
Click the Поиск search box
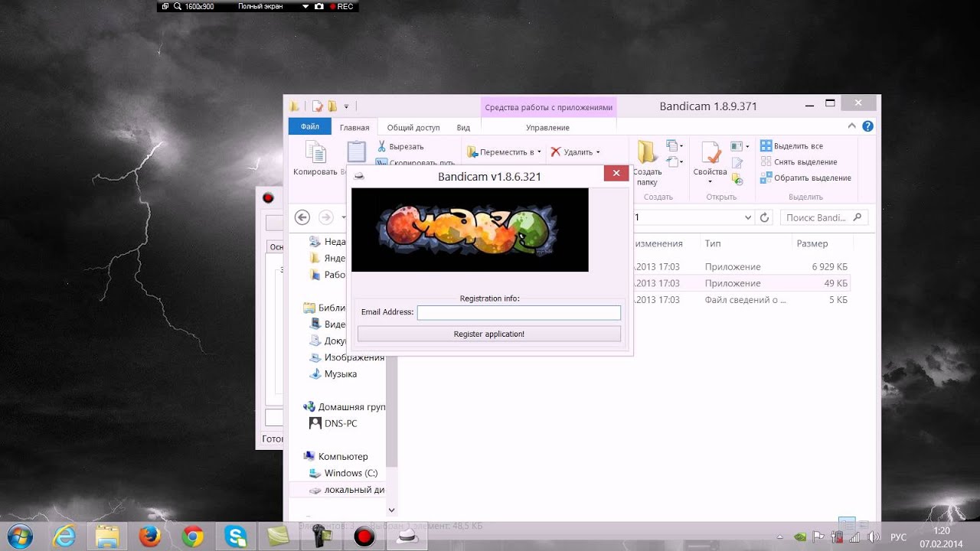pos(824,218)
